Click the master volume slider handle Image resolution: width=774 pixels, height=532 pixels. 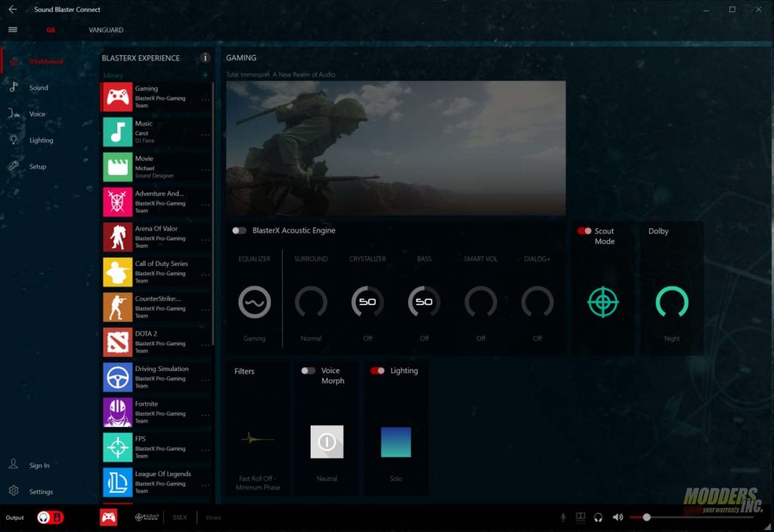click(x=646, y=517)
